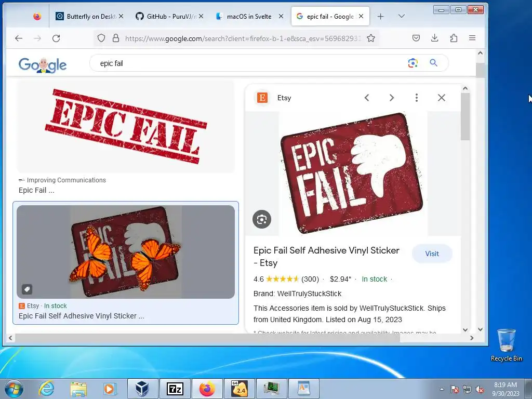532x399 pixels.
Task: Close the Butterfly on Desktop tab
Action: pyautogui.click(x=121, y=16)
